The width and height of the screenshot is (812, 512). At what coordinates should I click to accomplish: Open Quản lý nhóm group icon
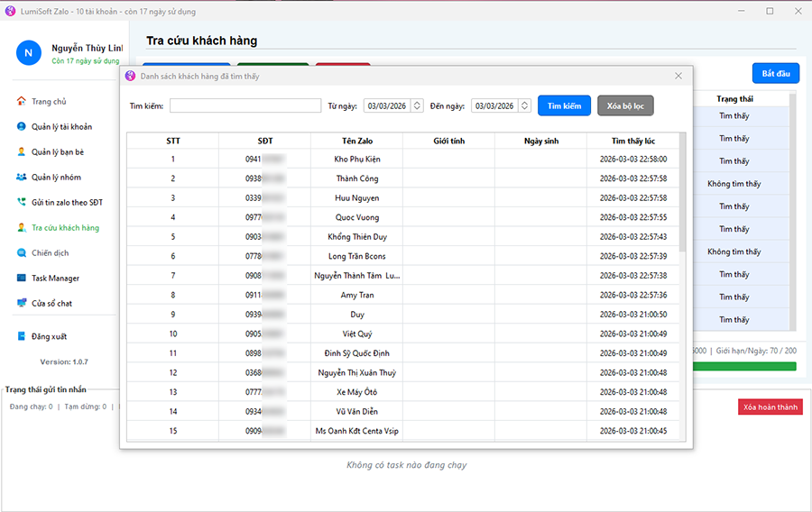click(22, 178)
